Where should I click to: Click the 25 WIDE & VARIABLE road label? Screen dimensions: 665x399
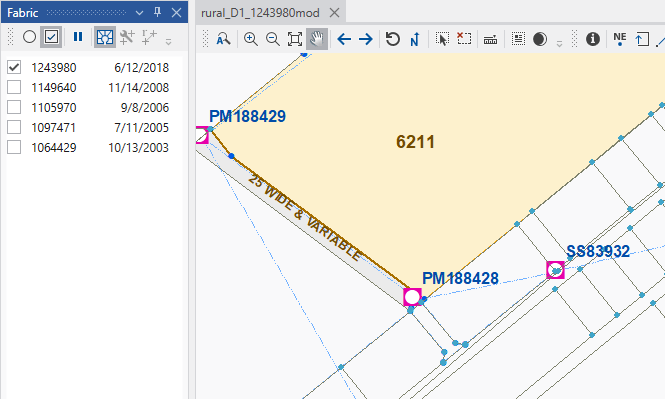[305, 218]
